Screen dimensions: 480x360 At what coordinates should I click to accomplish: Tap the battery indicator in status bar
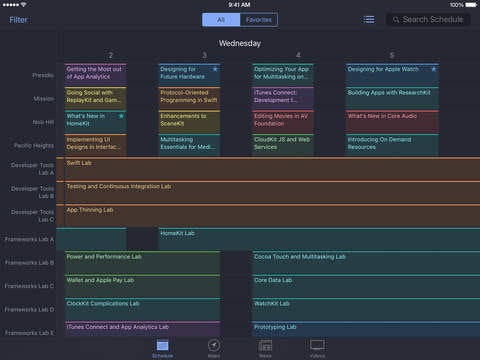471,5
